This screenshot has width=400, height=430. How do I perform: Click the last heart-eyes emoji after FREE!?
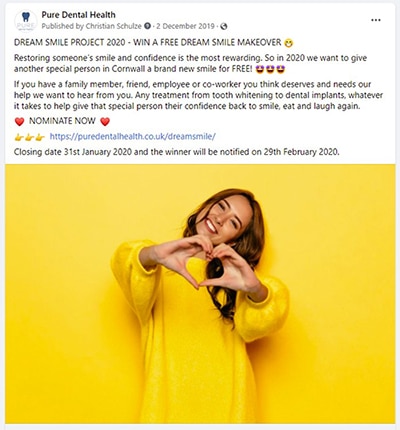(281, 69)
